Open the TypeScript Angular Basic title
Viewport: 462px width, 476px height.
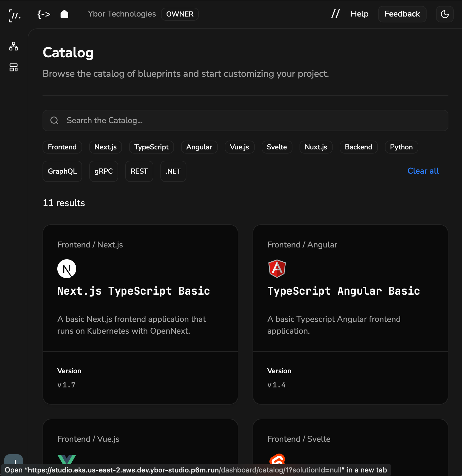(344, 291)
